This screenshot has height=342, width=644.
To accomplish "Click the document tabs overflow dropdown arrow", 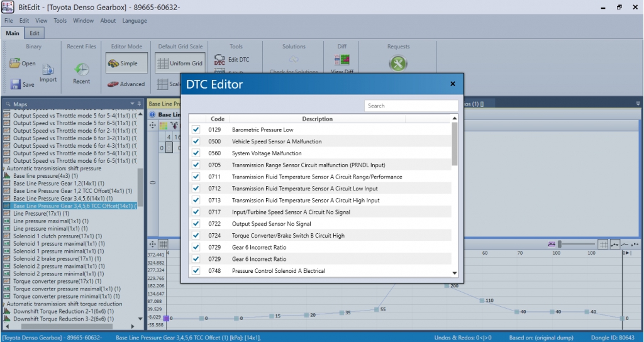I will point(638,104).
